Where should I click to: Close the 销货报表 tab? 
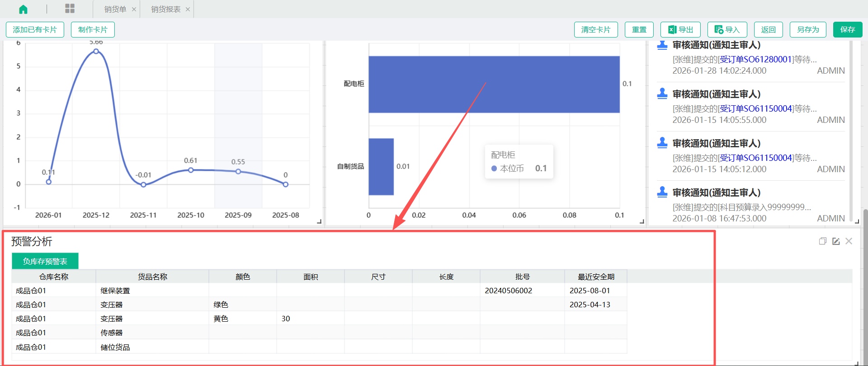tap(188, 9)
